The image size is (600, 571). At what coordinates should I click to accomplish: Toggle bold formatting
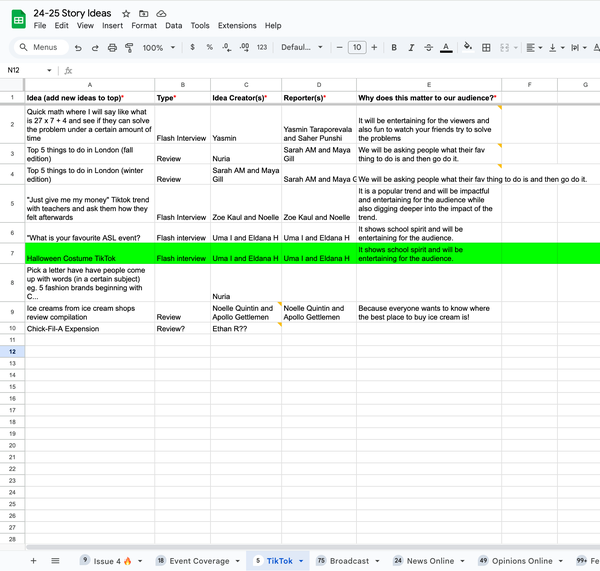pos(394,48)
